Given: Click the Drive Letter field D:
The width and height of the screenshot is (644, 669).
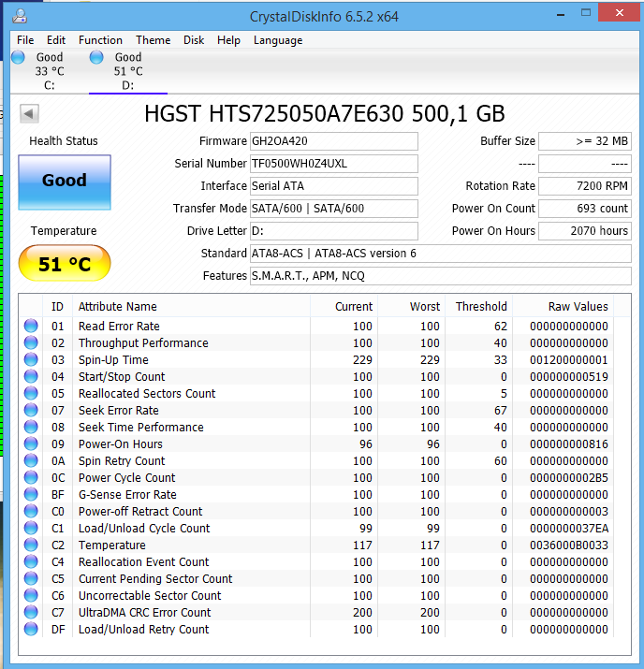Looking at the screenshot, I should coord(334,231).
